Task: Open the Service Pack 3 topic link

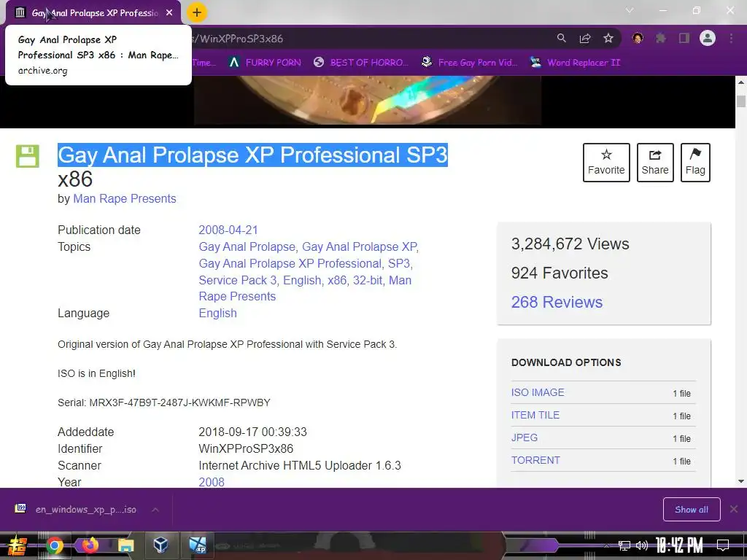Action: [x=238, y=280]
